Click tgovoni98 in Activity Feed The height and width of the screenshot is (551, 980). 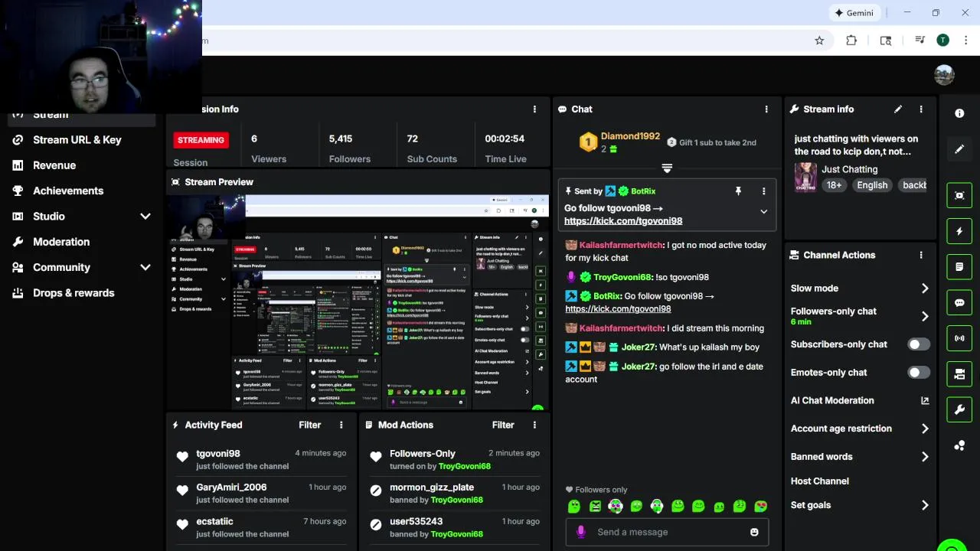tap(218, 454)
